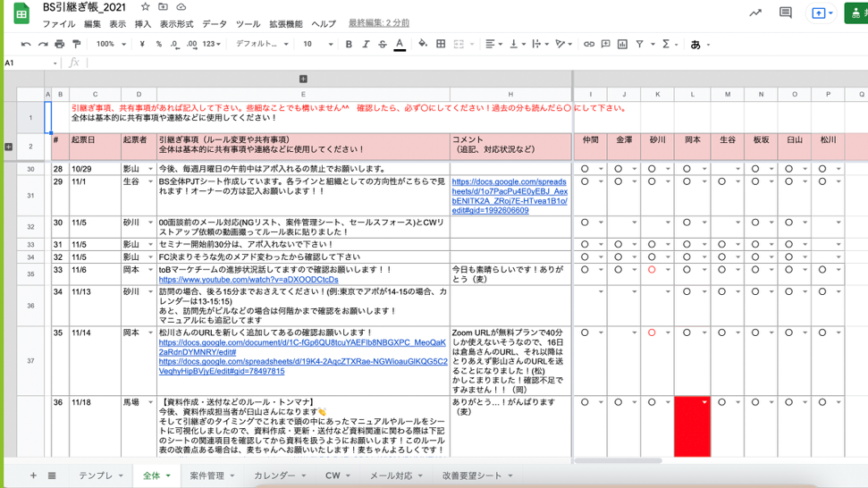Toggle strikethrough formatting

tap(383, 44)
